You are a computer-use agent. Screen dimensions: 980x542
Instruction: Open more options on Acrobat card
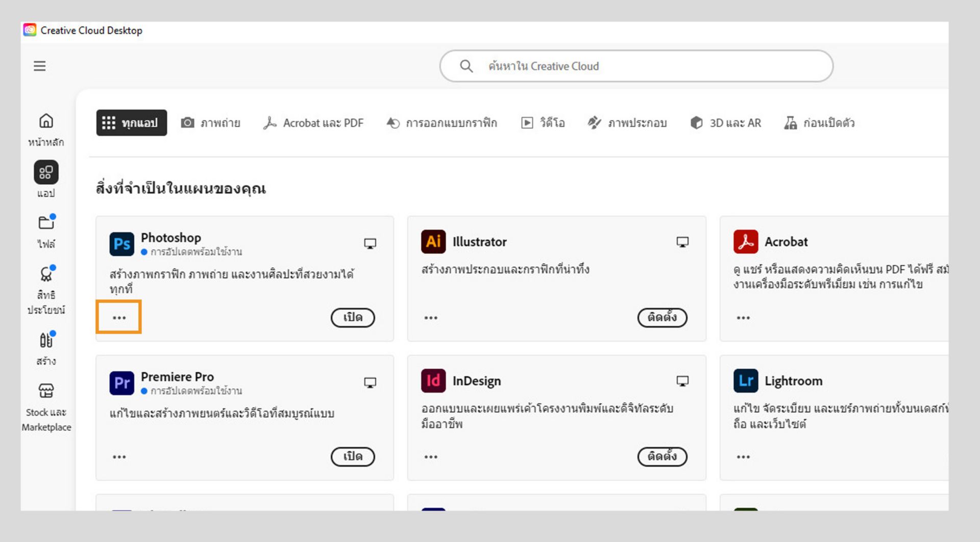[x=743, y=318]
